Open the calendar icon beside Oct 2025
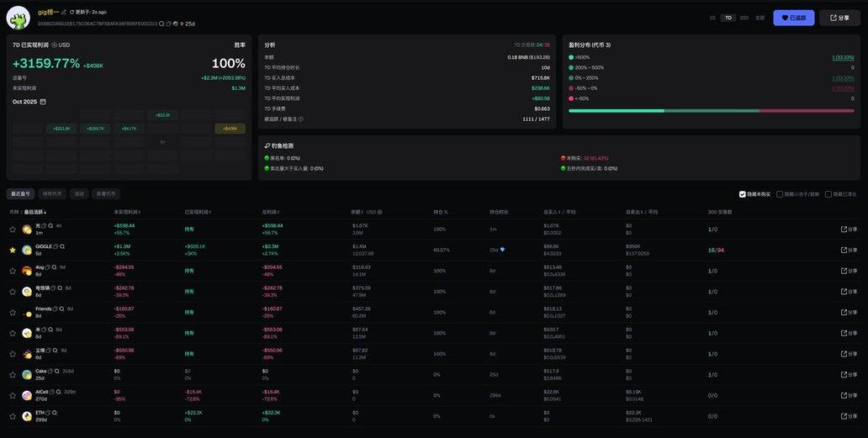This screenshot has height=438, width=868. (x=43, y=102)
